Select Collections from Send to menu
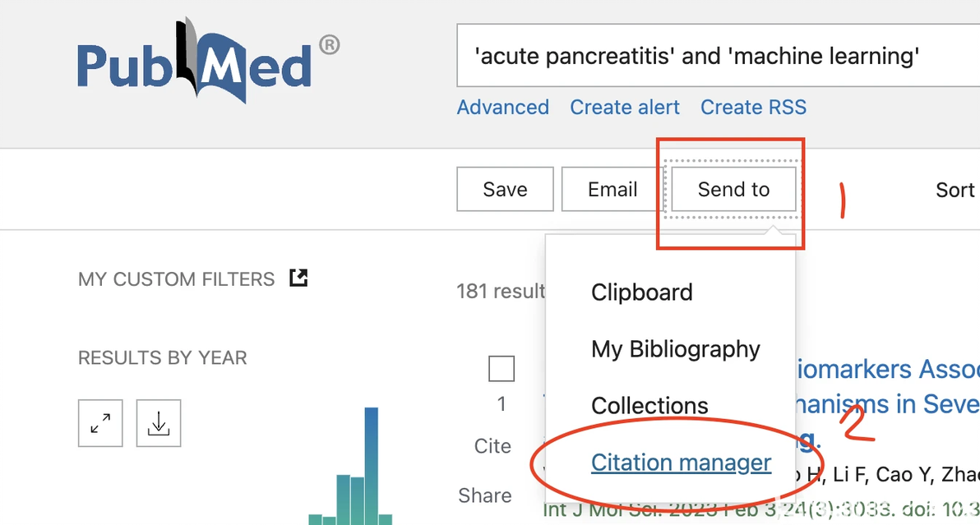980x525 pixels. 649,406
